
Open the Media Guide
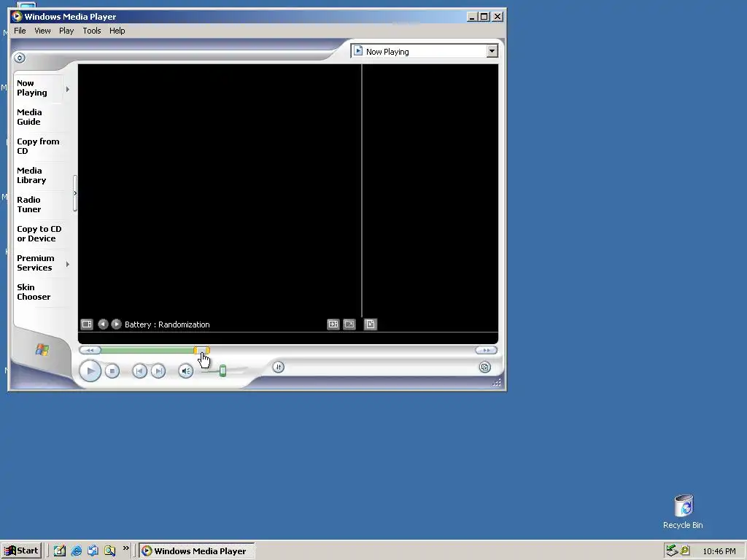click(29, 117)
